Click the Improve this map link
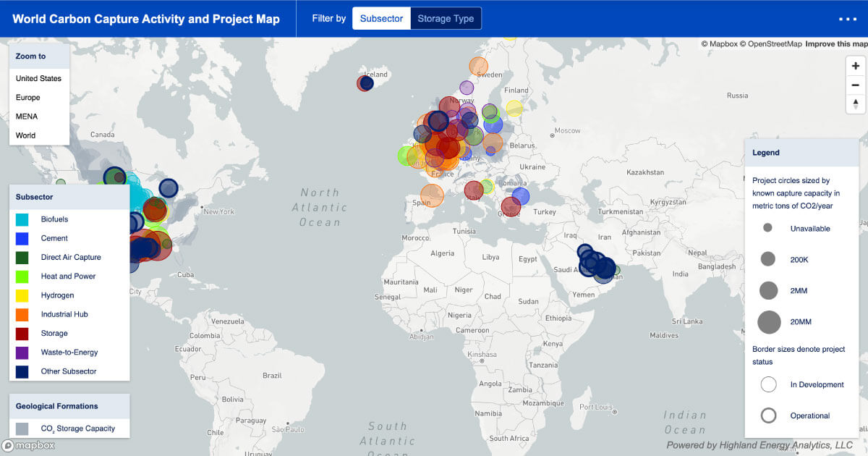 coord(835,43)
